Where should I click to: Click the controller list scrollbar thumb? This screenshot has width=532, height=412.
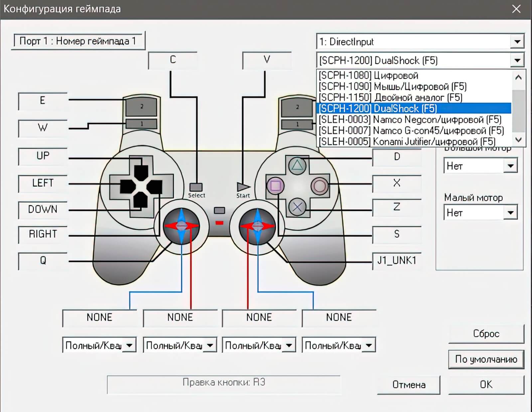(518, 111)
